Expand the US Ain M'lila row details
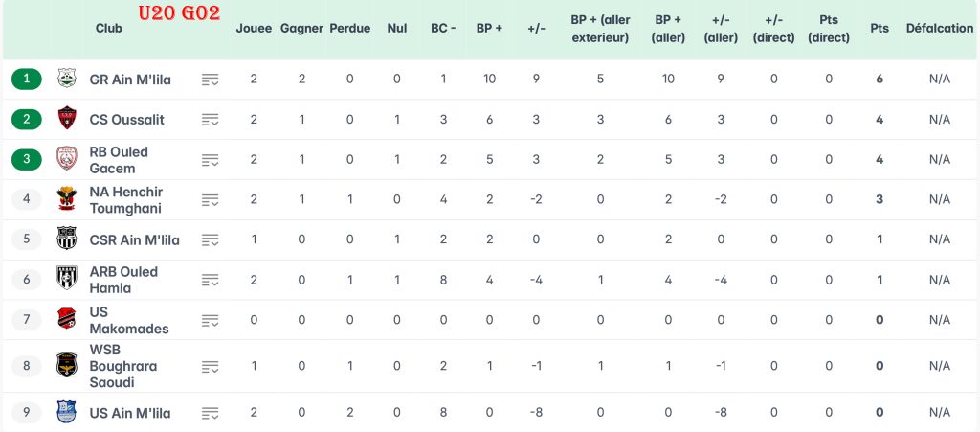980x432 pixels. tap(211, 413)
